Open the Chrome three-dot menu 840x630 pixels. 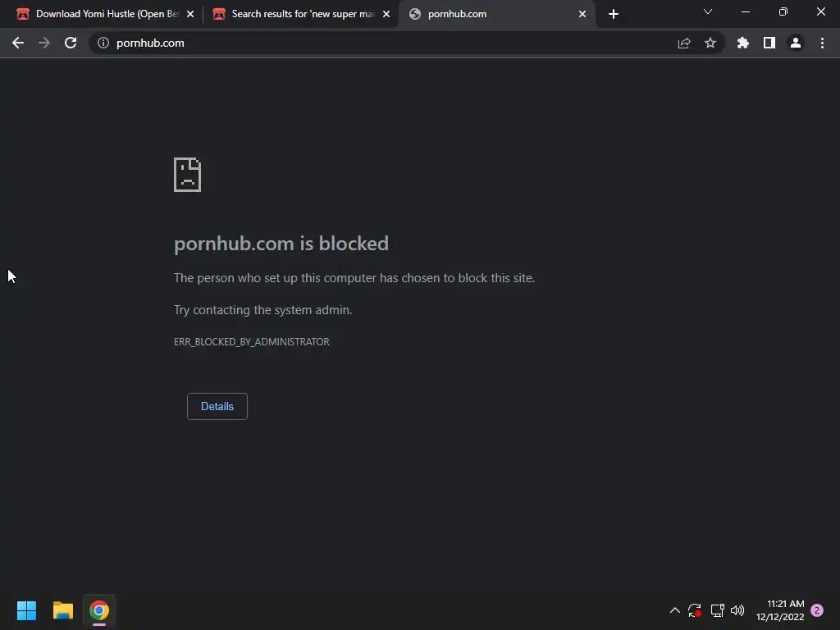pyautogui.click(x=822, y=43)
